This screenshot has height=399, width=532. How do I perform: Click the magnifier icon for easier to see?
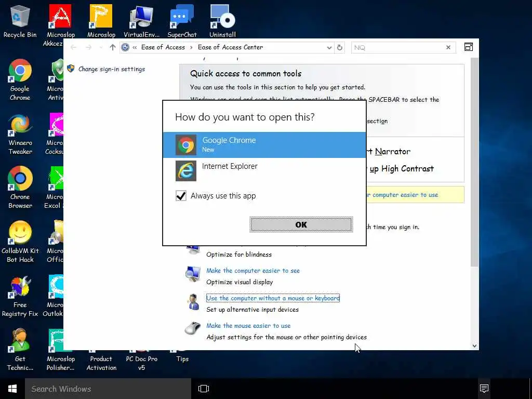(x=193, y=273)
